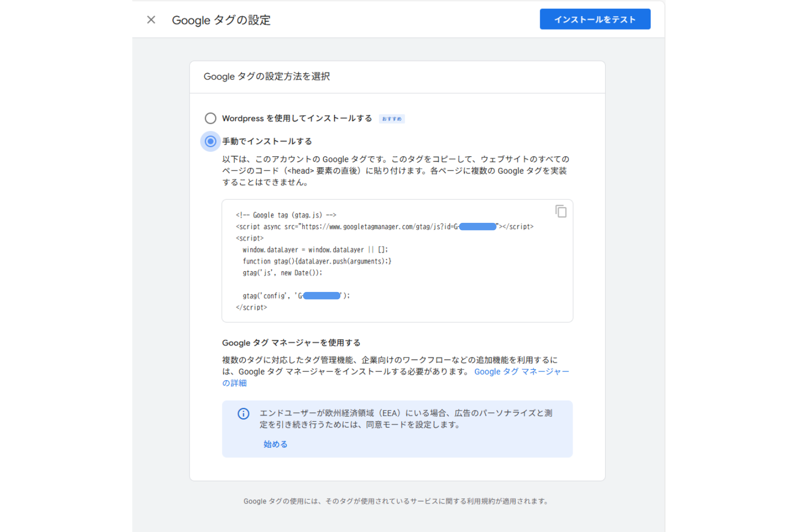Click the おすすめ badge beside Wordpress option
The width and height of the screenshot is (798, 532).
tap(392, 119)
